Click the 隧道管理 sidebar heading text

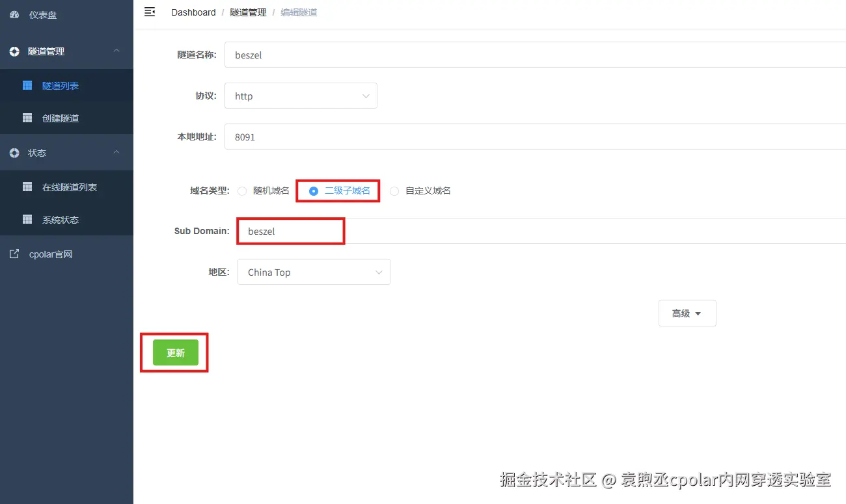tap(46, 51)
